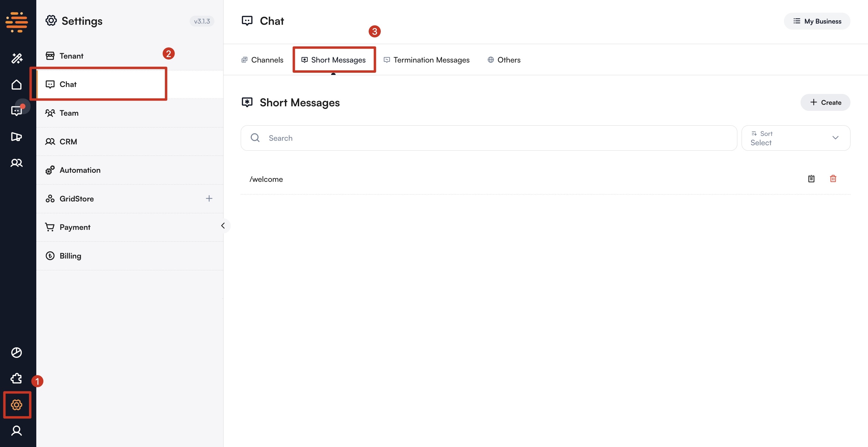Open the puzzle piece integrations icon
Viewport: 868px width, 447px height.
point(17,378)
